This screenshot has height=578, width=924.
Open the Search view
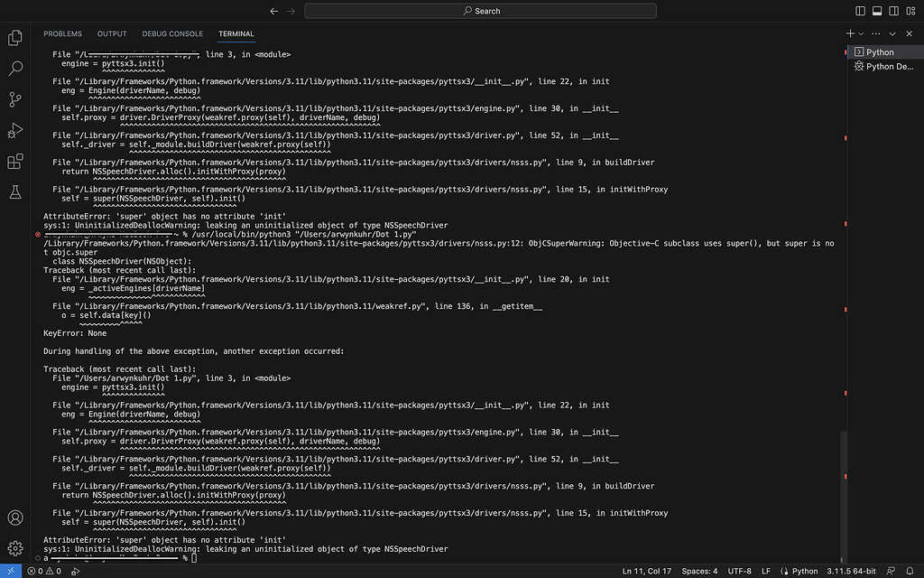pos(14,68)
